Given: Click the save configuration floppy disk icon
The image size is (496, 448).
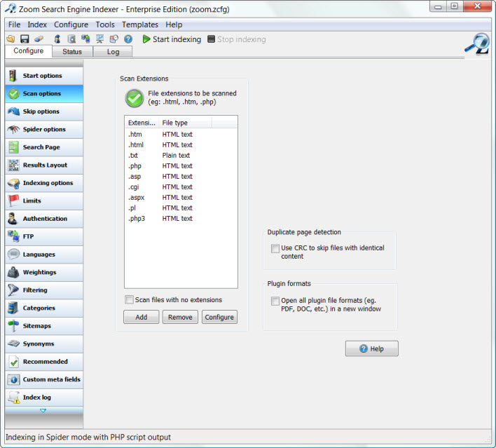Looking at the screenshot, I should click(x=25, y=39).
